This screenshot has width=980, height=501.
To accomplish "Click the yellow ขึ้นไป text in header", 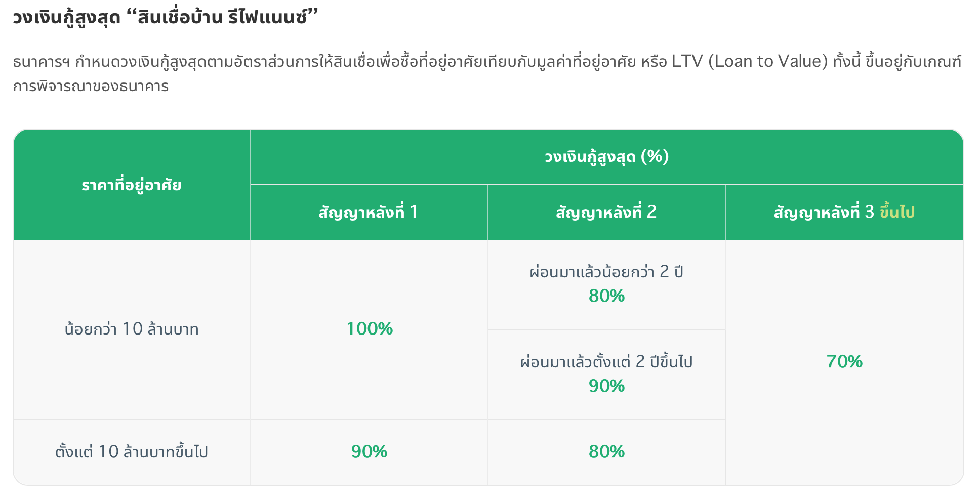I will 897,212.
